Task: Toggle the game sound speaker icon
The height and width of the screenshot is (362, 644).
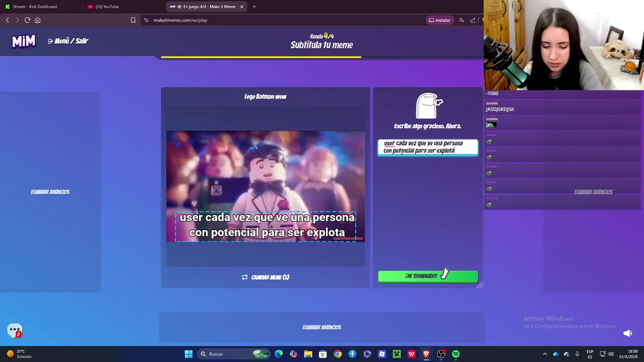Action: 628,333
